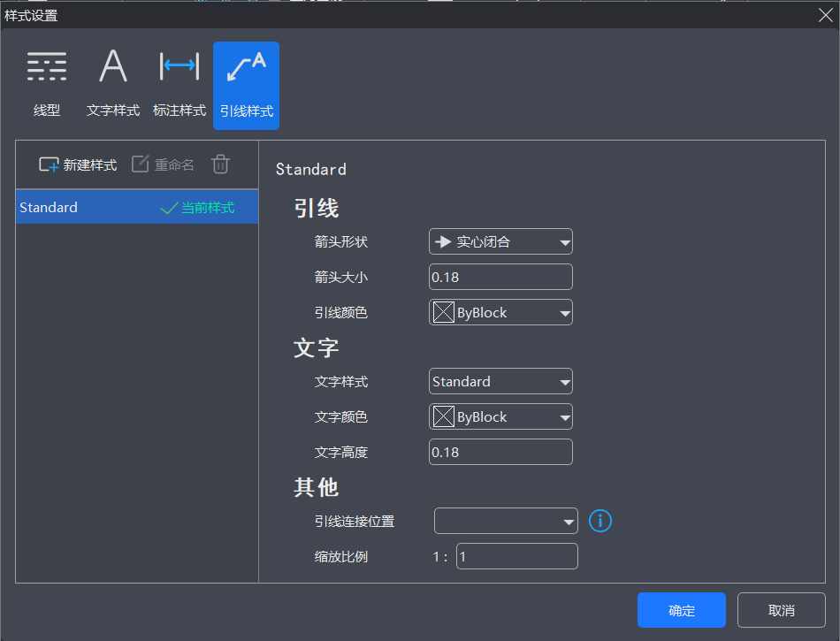The height and width of the screenshot is (641, 840).
Task: Expand the 引线颜色 leader color dropdown
Action: (500, 312)
